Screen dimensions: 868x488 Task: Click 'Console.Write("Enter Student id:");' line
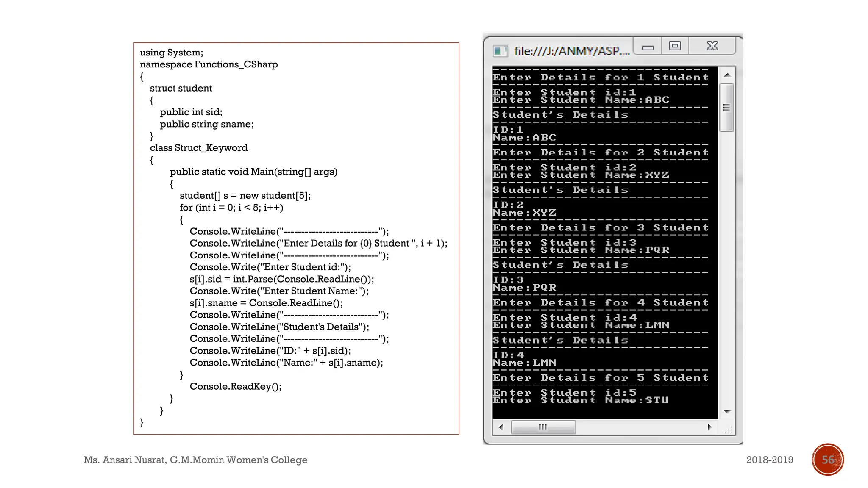[x=270, y=267]
